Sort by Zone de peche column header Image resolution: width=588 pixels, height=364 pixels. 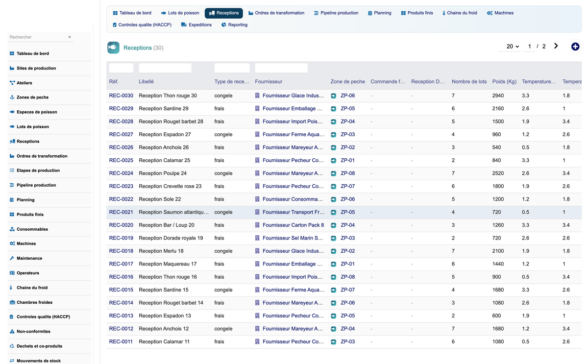347,82
